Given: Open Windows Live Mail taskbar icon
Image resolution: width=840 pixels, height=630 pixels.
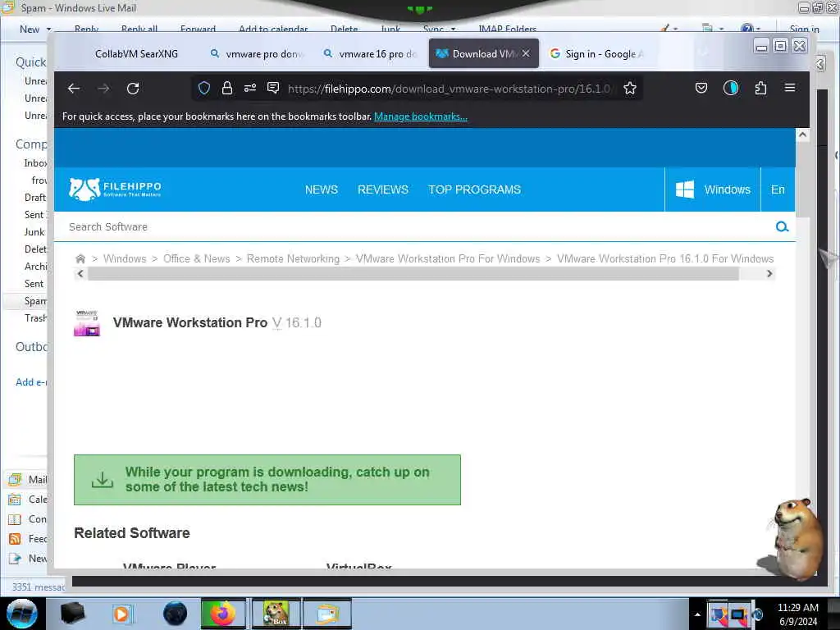Looking at the screenshot, I should click(x=327, y=614).
